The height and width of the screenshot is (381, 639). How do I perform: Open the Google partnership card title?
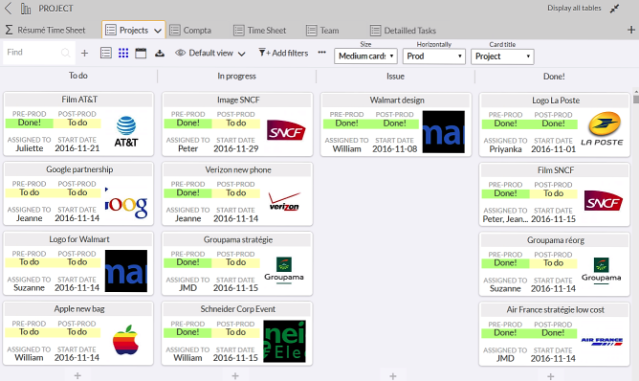[x=79, y=169]
